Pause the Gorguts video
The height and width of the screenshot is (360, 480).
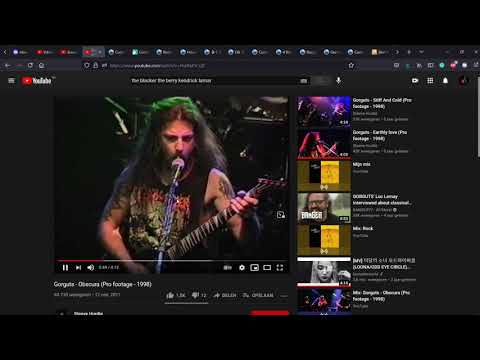pos(65,268)
